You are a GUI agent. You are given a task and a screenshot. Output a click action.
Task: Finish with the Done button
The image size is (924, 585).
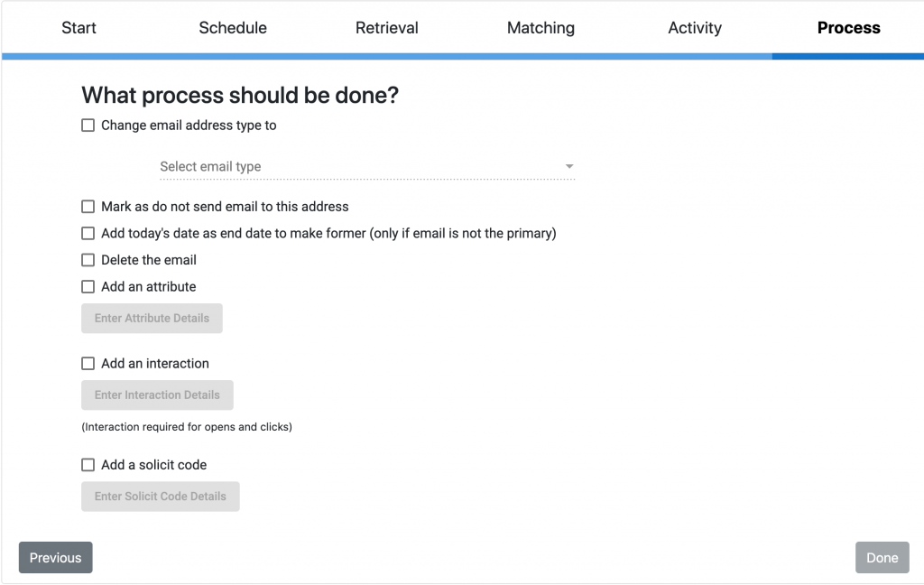(882, 558)
